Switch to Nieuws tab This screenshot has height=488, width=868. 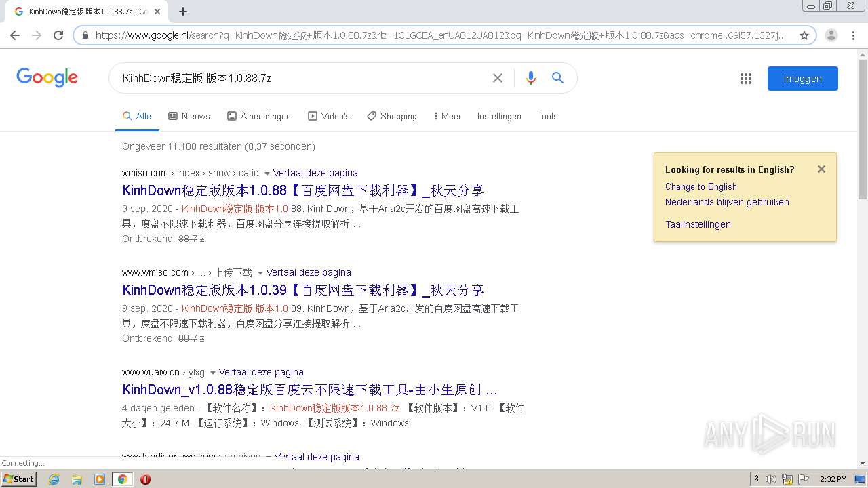tap(189, 117)
